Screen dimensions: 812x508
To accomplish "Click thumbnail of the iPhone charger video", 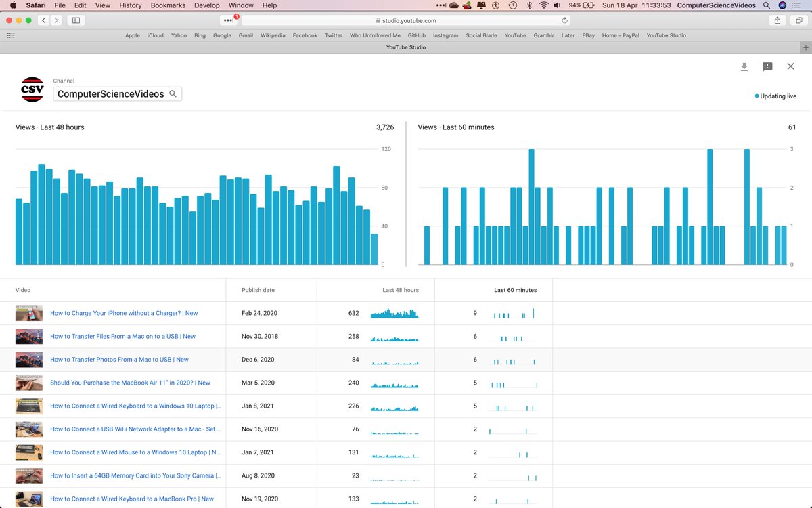I will coord(29,314).
